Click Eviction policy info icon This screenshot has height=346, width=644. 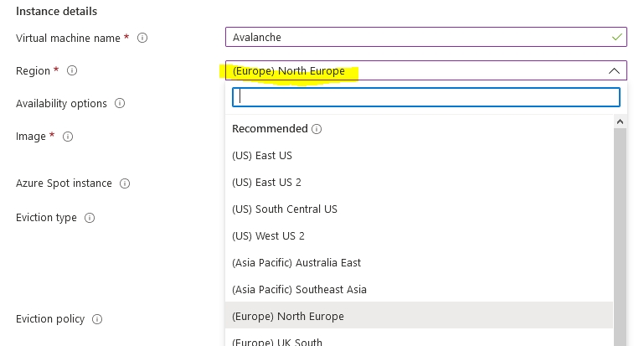pyautogui.click(x=97, y=319)
